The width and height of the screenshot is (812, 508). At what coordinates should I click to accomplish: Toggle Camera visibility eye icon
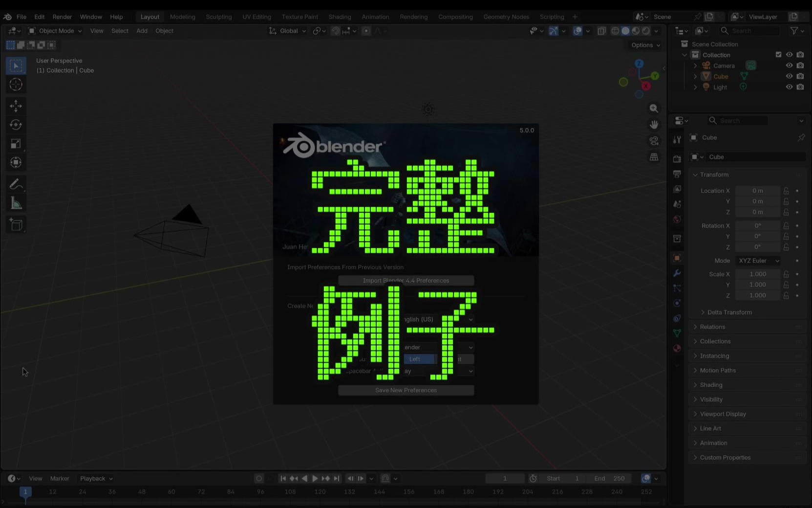[789, 66]
